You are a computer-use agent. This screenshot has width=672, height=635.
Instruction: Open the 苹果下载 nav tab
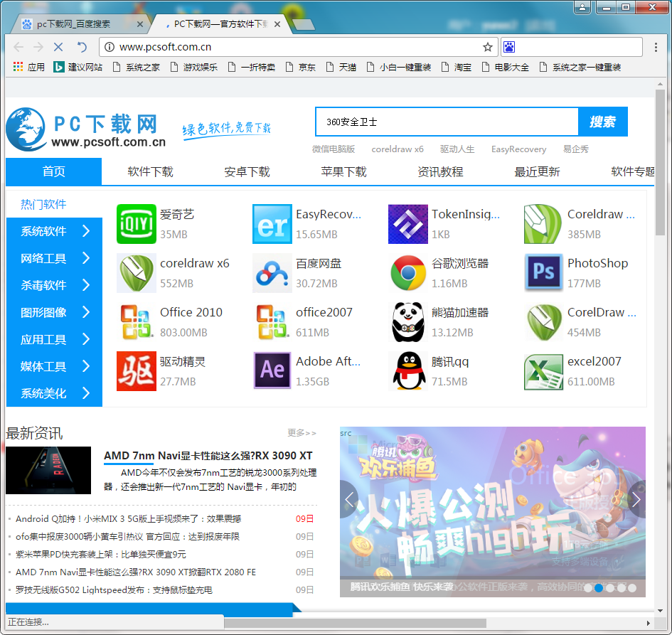(343, 171)
